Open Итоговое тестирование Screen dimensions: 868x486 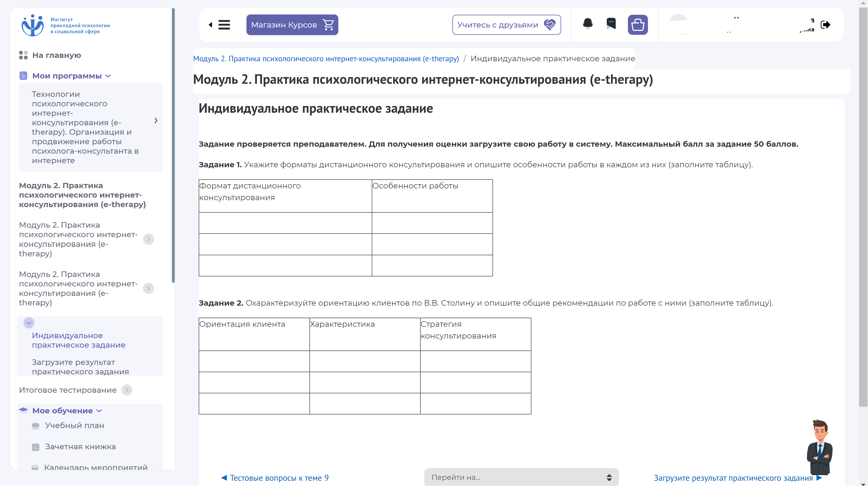click(x=68, y=390)
